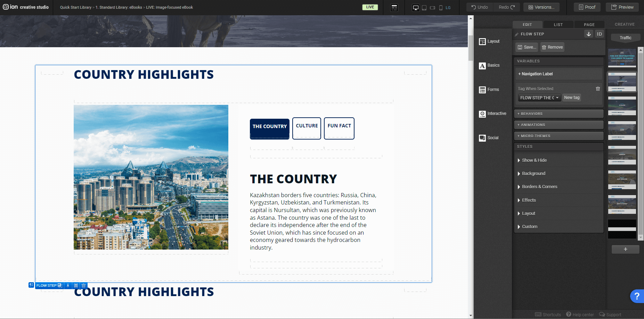This screenshot has height=319, width=644.
Task: Click the blue help question mark button
Action: [636, 296]
